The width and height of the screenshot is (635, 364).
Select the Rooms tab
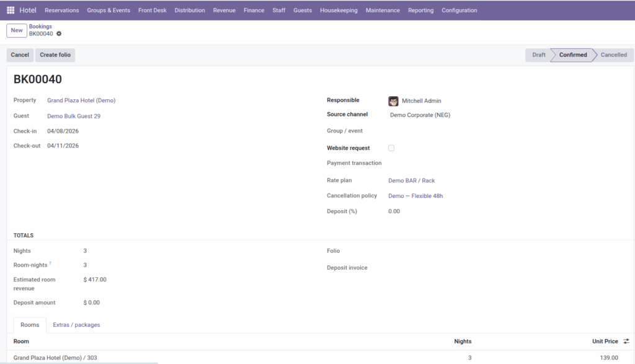coord(30,325)
